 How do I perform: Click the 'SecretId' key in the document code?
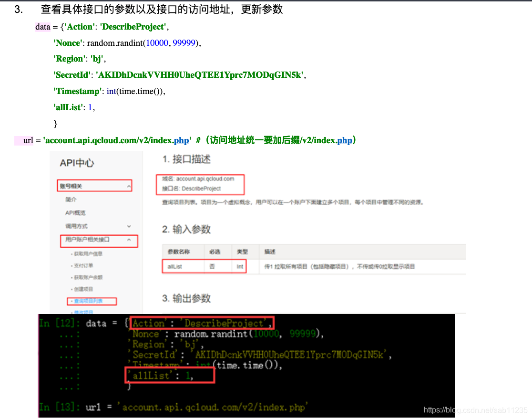click(x=72, y=75)
